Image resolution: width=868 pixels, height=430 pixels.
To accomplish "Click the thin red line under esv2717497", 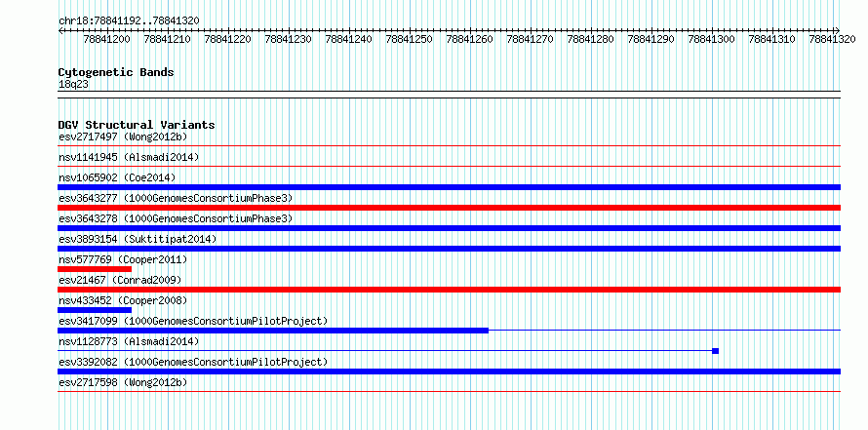I will [449, 146].
